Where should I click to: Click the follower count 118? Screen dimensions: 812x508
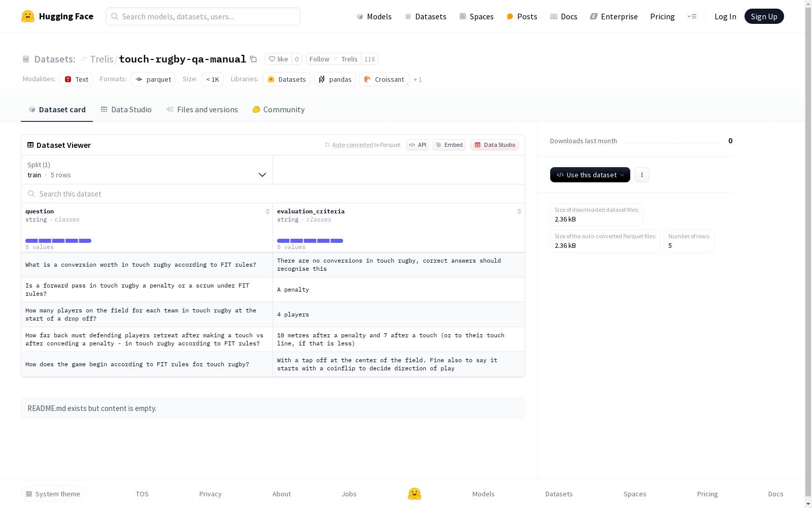point(369,59)
